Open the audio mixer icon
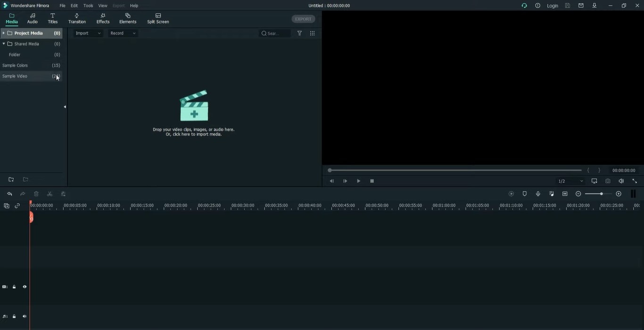 click(x=552, y=194)
